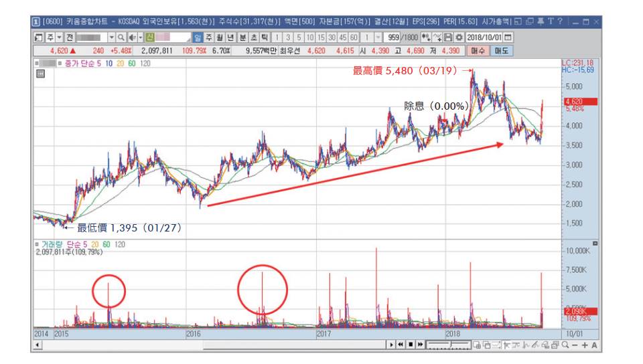Click the add candle indicator icon

point(427,37)
